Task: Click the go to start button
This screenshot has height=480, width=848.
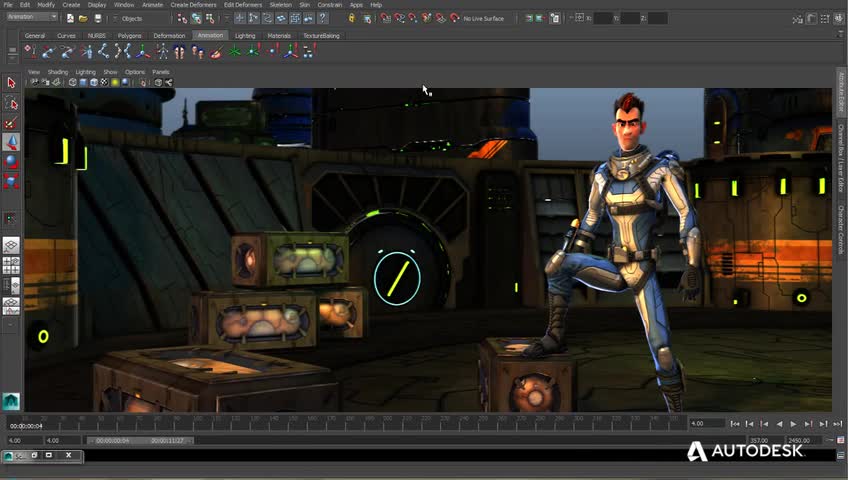Action: coord(734,424)
